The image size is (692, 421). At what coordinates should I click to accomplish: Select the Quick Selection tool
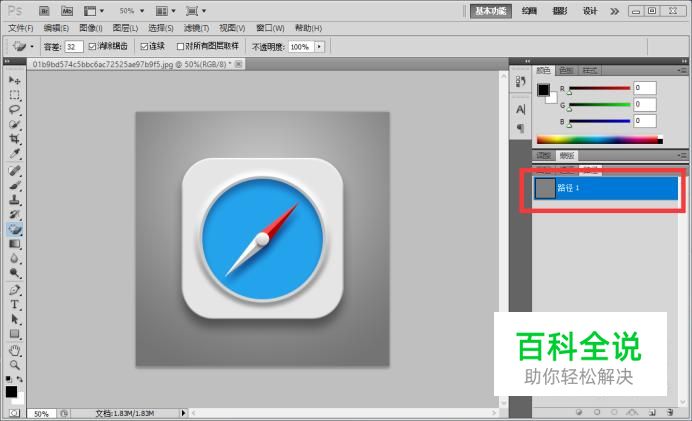[x=15, y=124]
